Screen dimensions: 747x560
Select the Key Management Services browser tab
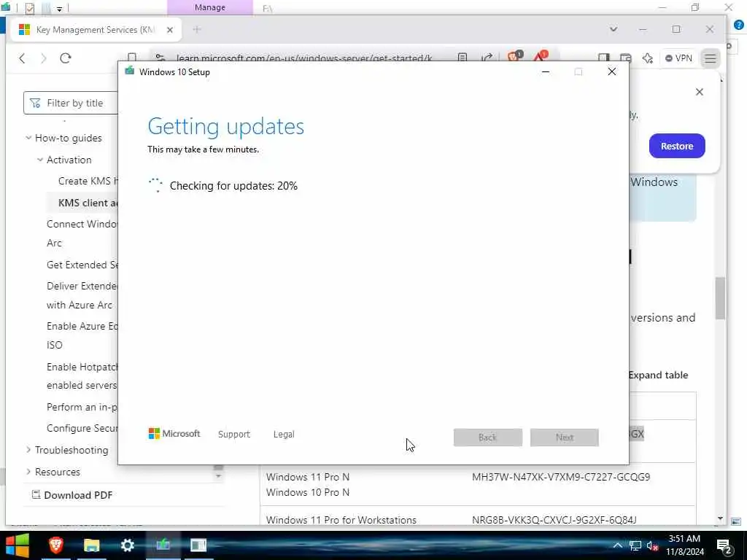point(97,29)
